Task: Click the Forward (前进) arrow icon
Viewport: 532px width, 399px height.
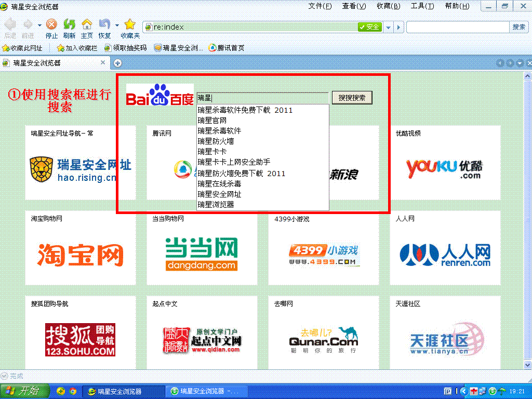Action: pos(28,24)
